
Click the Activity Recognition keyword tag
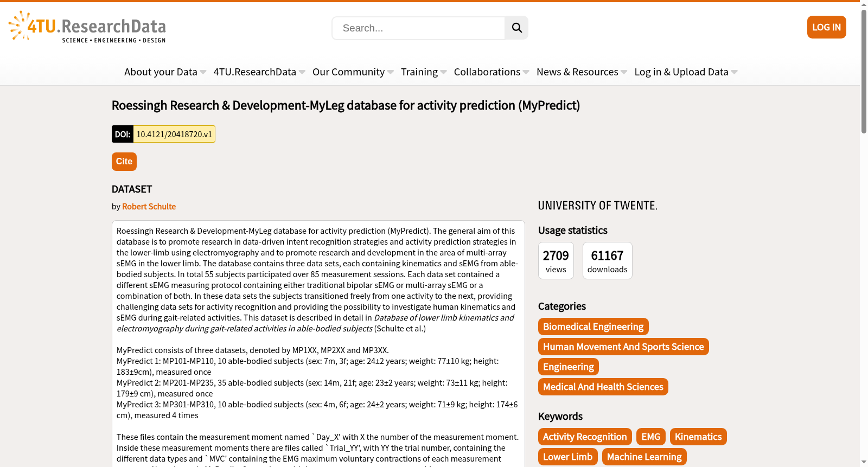point(585,437)
